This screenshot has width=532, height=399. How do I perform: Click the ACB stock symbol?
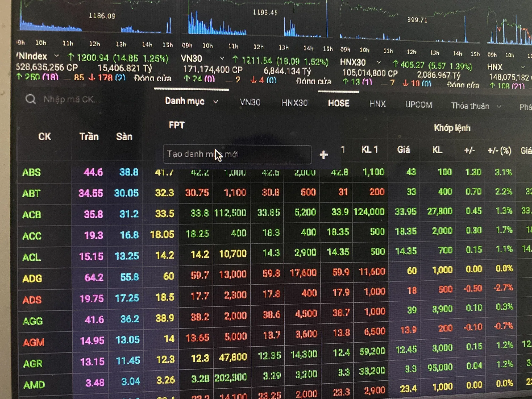click(32, 215)
